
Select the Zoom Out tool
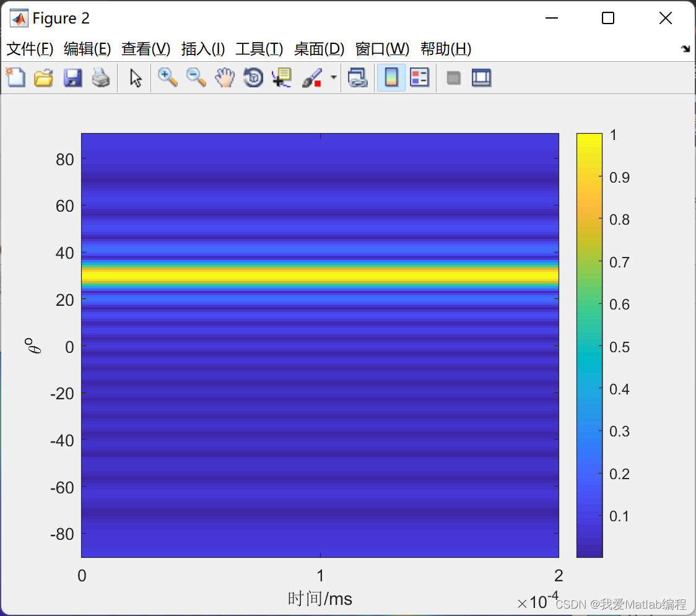[196, 77]
